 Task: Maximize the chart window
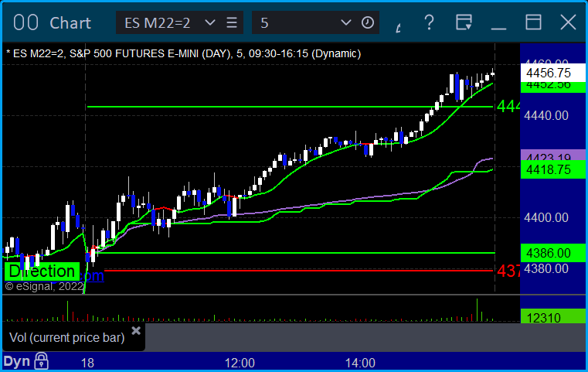(533, 22)
